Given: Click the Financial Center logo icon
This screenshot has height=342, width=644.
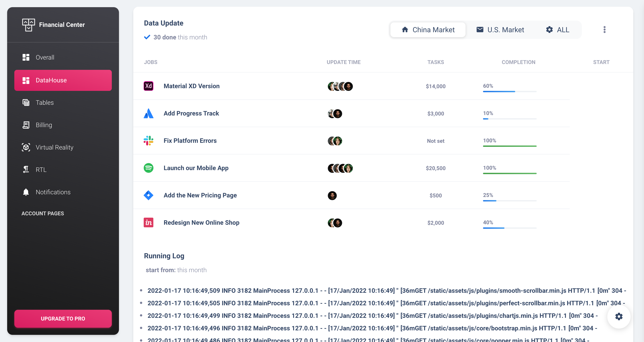Looking at the screenshot, I should click(x=28, y=25).
